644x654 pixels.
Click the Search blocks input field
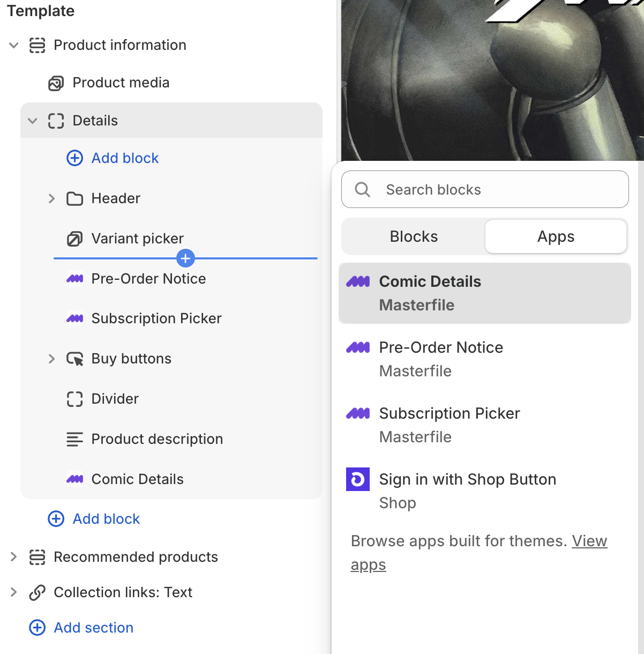(x=485, y=189)
